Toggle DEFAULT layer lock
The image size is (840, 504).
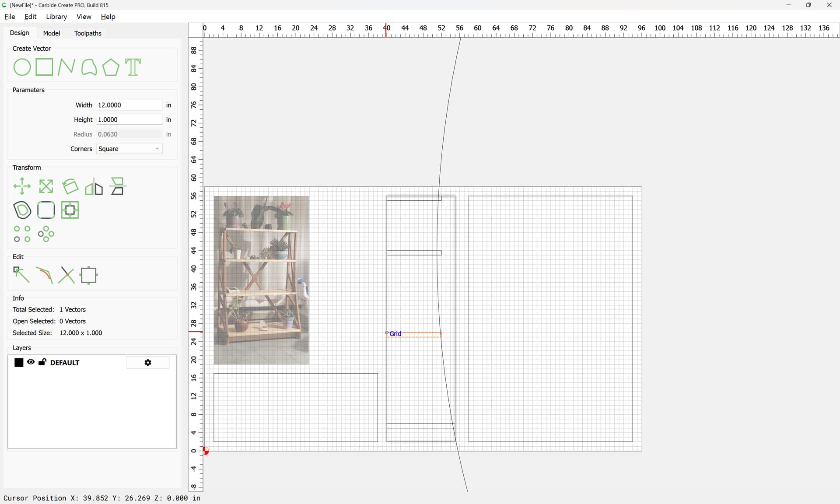[42, 362]
